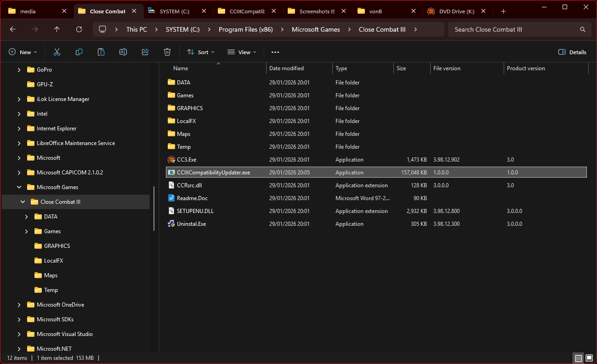Screen dimensions: 597x364
Task: Click the Readme.Doc Word document icon
Action: (171, 198)
